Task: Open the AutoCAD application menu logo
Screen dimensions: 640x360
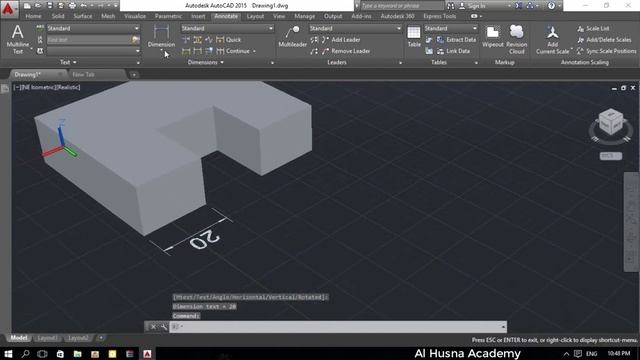Action: [8, 9]
